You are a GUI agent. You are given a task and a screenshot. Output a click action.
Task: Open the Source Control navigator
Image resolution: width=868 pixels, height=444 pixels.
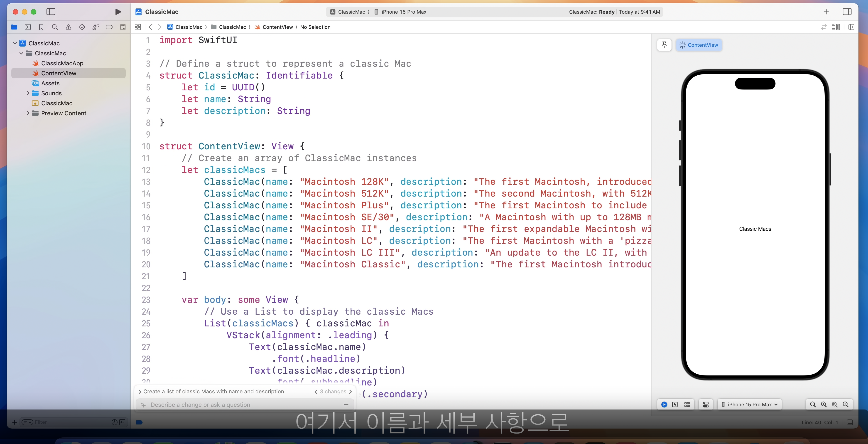28,27
